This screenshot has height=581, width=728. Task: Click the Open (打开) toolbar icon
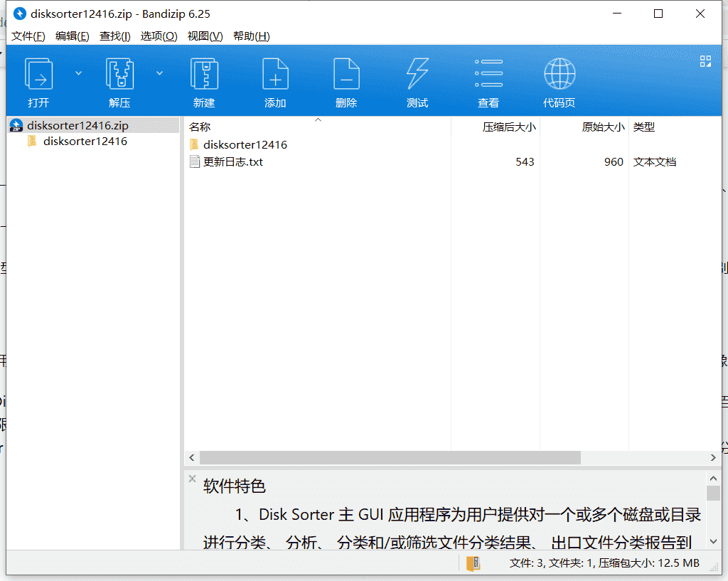tap(38, 73)
